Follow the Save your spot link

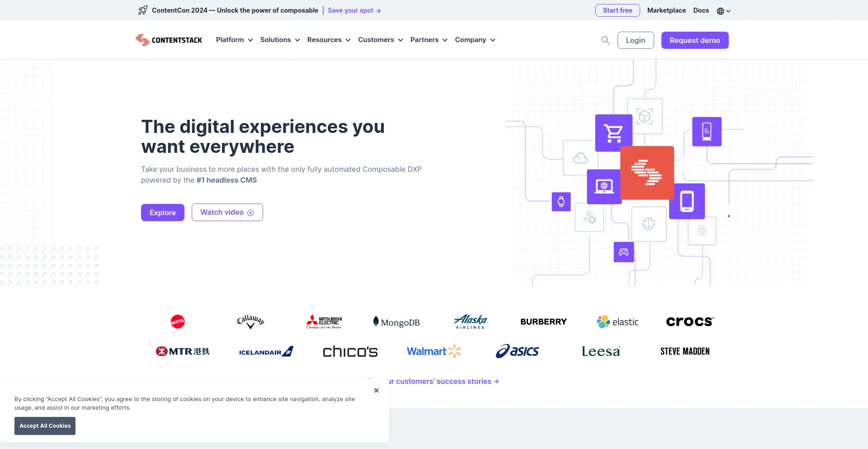point(354,10)
